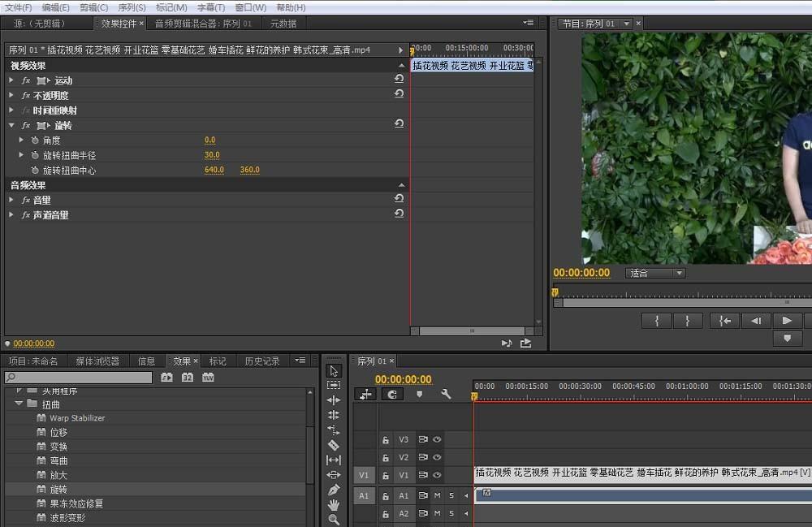The image size is (812, 527).
Task: Click the 旋转扭曲半径 value 30.0
Action: tap(212, 155)
